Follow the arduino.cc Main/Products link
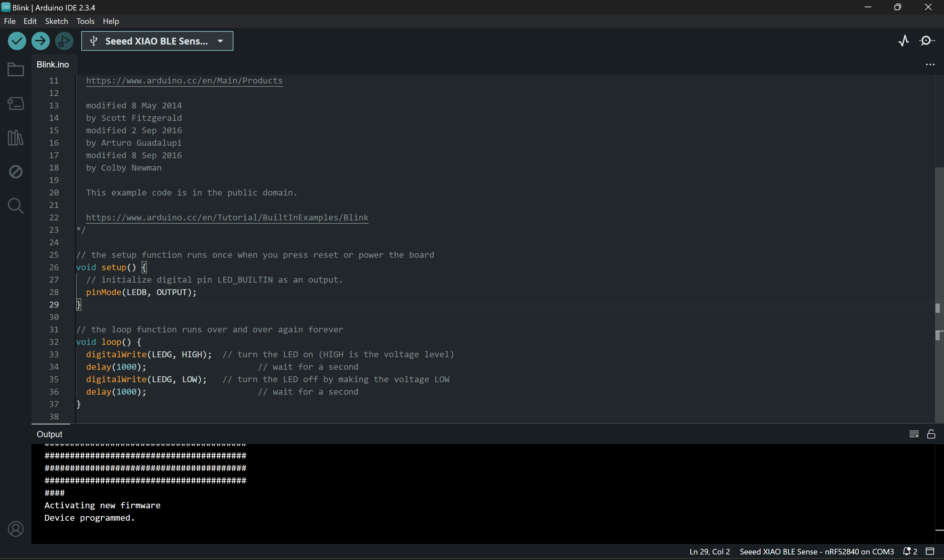 184,81
